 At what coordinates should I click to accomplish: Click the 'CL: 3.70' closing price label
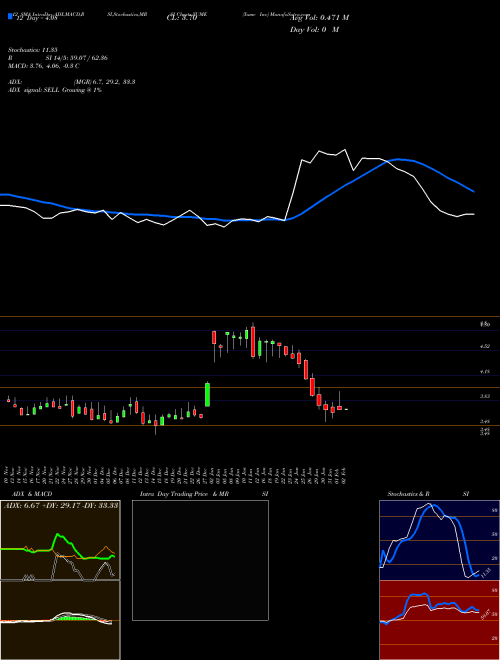(x=182, y=18)
